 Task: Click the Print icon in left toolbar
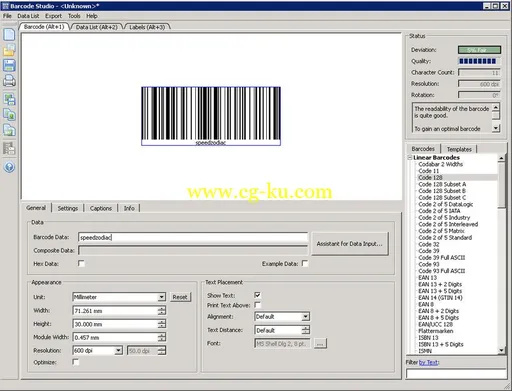tap(9, 81)
